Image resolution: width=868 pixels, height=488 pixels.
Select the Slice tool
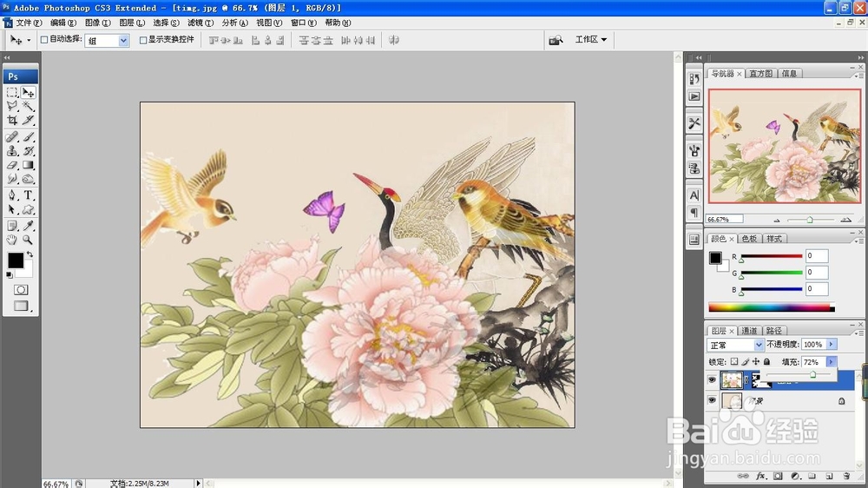click(29, 120)
